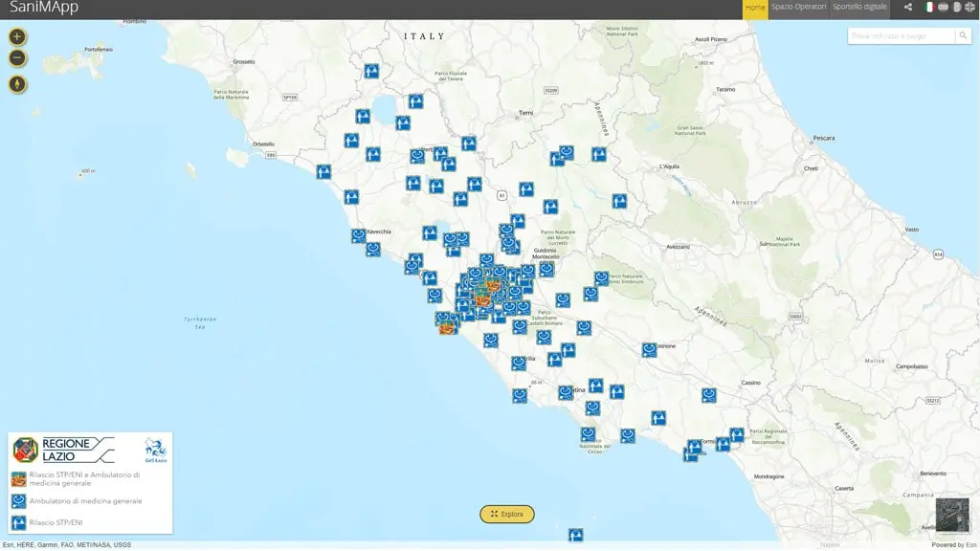Open the grid-style apps icon in the header

click(x=969, y=7)
